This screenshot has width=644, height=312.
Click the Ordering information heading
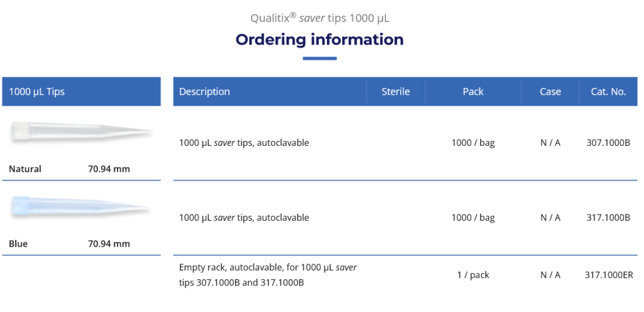pos(319,40)
